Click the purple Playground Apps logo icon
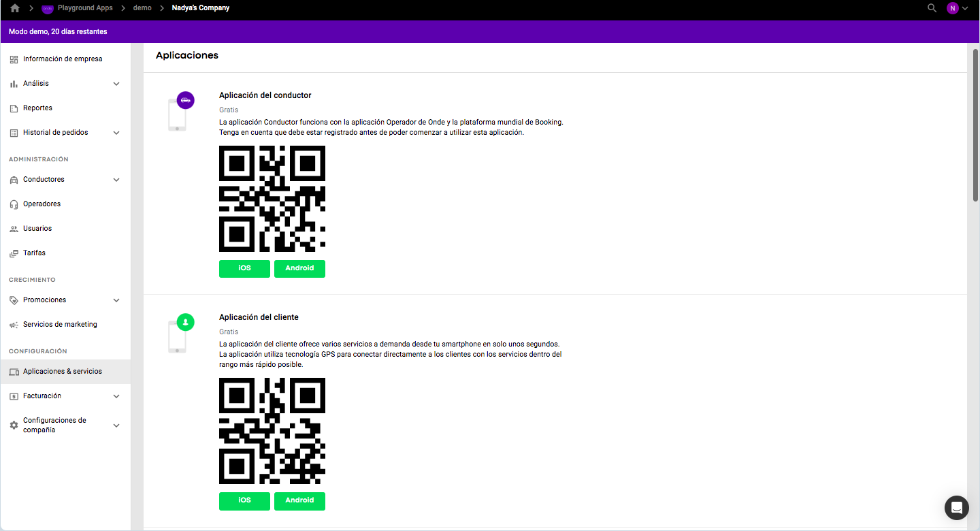The width and height of the screenshot is (980, 531). (48, 8)
